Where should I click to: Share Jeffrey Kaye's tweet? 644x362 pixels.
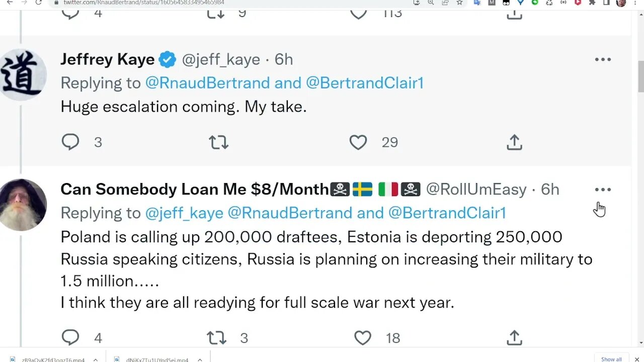(x=514, y=143)
